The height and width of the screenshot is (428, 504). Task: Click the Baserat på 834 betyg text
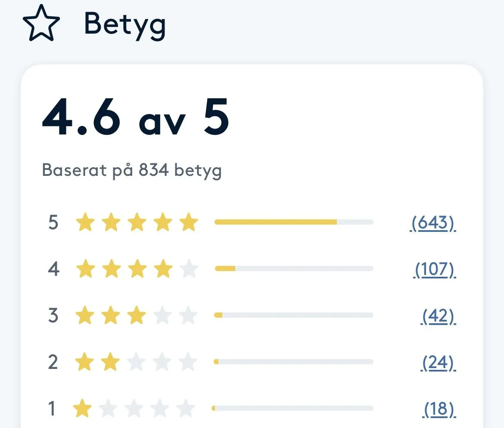[x=132, y=170]
